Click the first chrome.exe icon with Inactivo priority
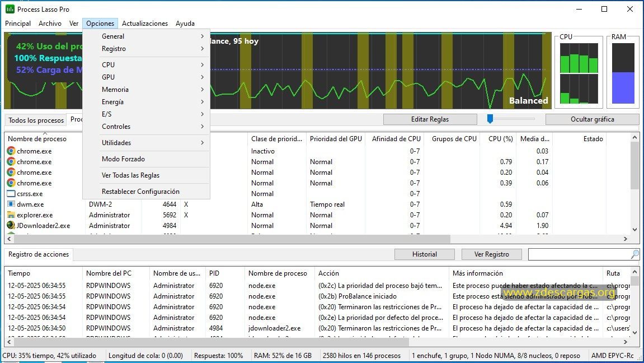The width and height of the screenshot is (644, 363). coord(11,151)
